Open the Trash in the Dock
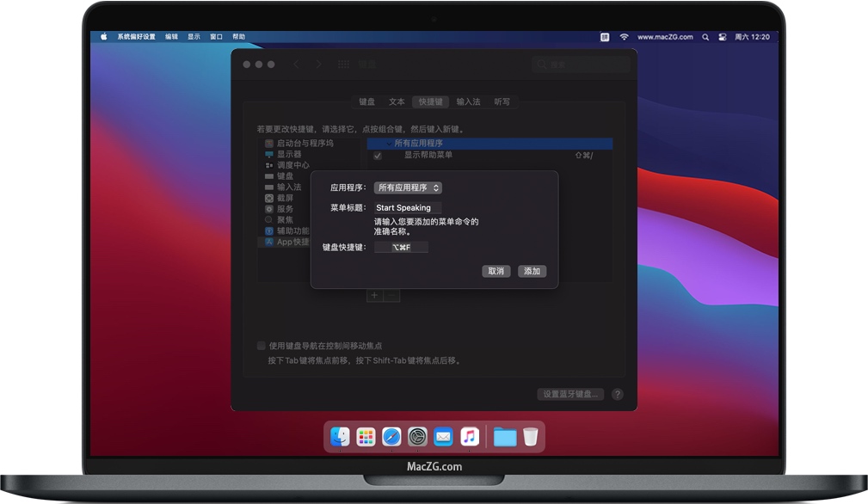Viewport: 868px width, 504px height. point(530,437)
